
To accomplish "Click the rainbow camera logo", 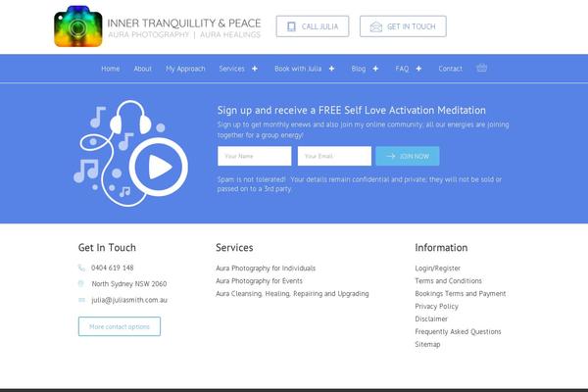I will (78, 26).
